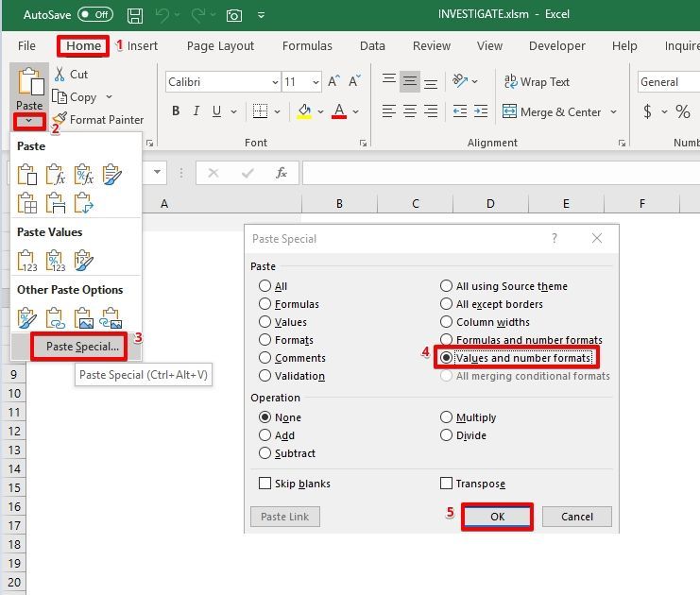700x595 pixels.
Task: Click the Redo arrow icon
Action: point(198,15)
